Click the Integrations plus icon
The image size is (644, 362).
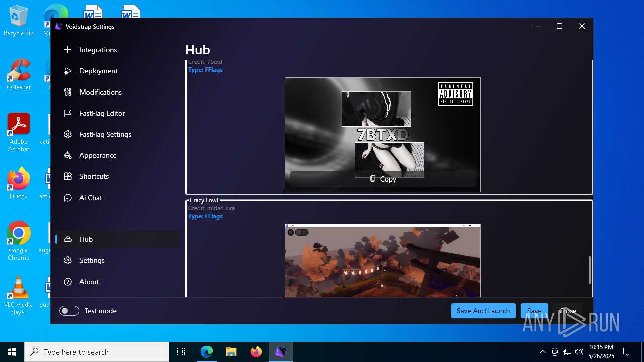[68, 50]
